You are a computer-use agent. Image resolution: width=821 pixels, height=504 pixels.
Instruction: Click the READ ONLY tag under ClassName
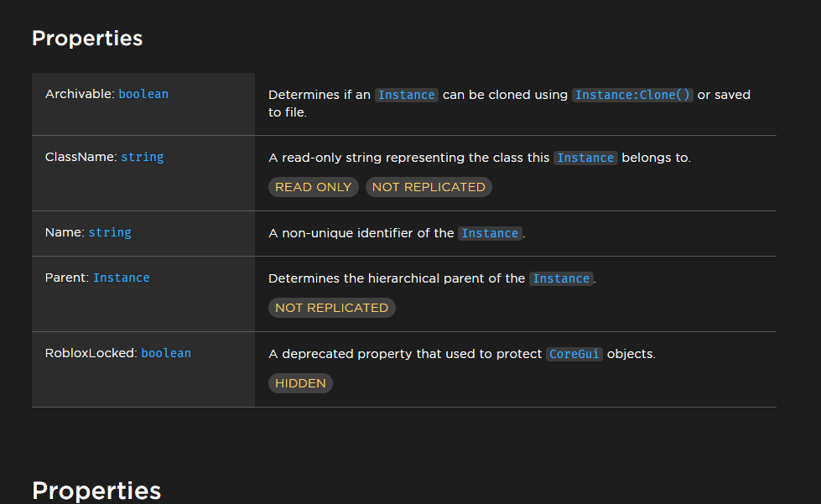[x=313, y=187]
